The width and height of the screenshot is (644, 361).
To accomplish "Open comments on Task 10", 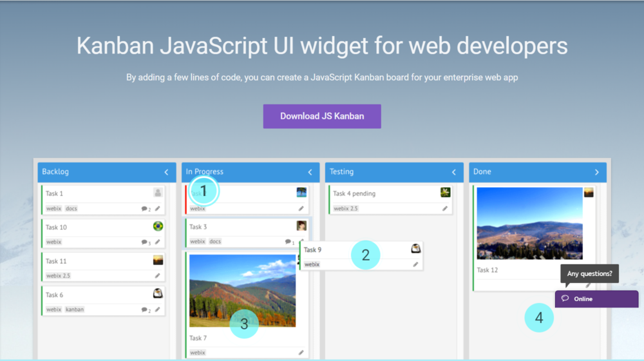I will 146,242.
